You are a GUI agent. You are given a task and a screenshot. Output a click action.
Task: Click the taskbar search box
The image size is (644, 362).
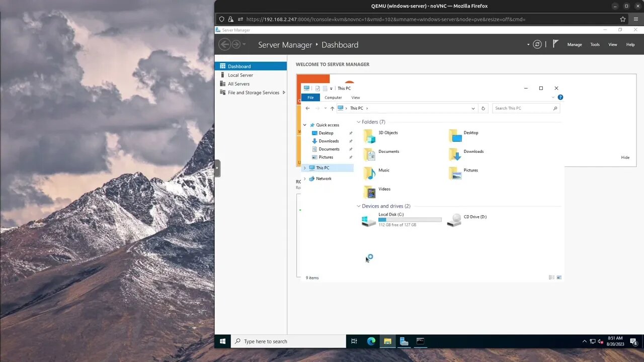point(288,341)
